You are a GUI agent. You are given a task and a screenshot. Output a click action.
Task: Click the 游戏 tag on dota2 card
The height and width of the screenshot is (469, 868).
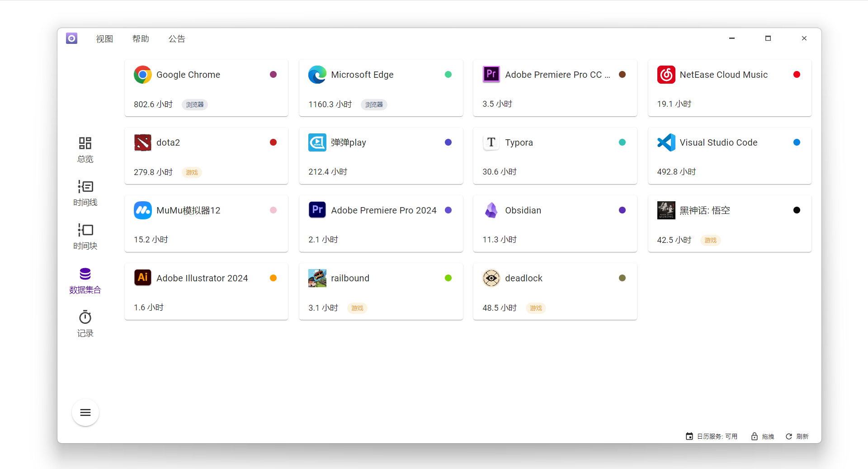[x=191, y=172]
